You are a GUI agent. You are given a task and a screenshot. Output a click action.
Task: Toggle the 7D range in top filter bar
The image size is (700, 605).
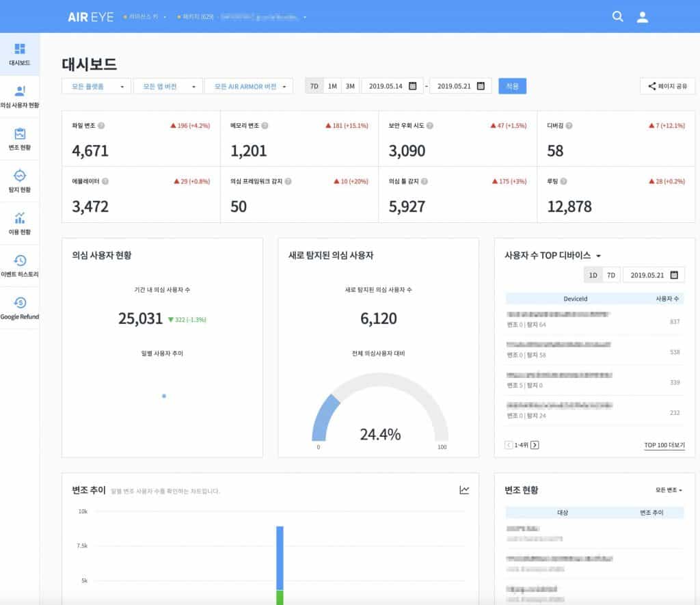pos(314,86)
